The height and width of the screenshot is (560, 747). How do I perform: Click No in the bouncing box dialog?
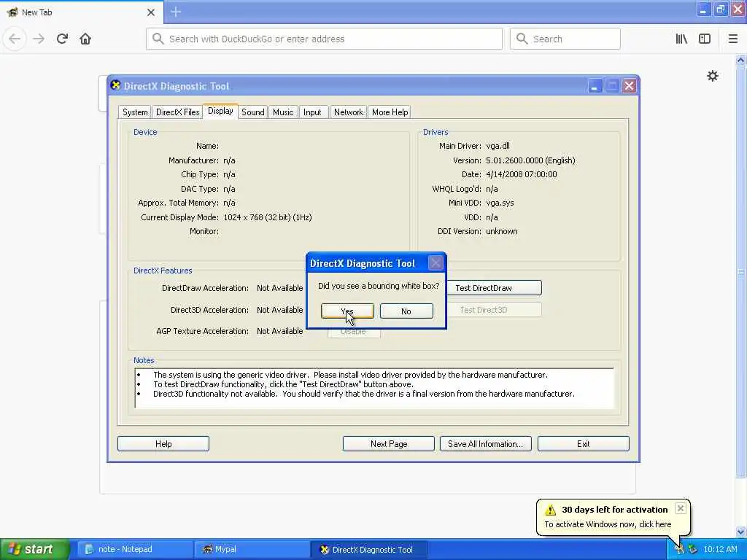click(406, 311)
